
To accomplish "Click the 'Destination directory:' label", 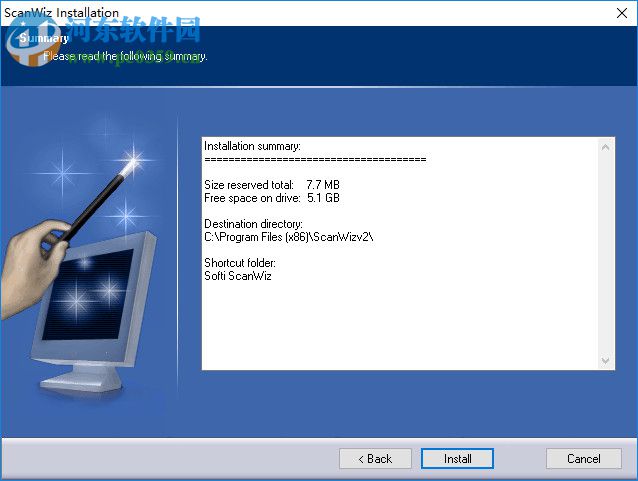I will [253, 224].
